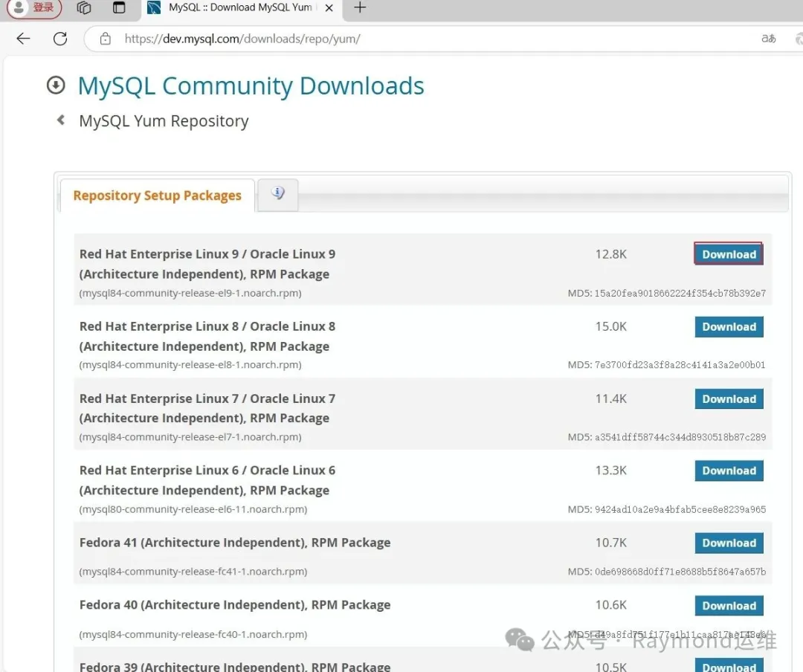Image resolution: width=803 pixels, height=672 pixels.
Task: Download Red Hat Enterprise Linux 8 package
Action: (x=729, y=327)
